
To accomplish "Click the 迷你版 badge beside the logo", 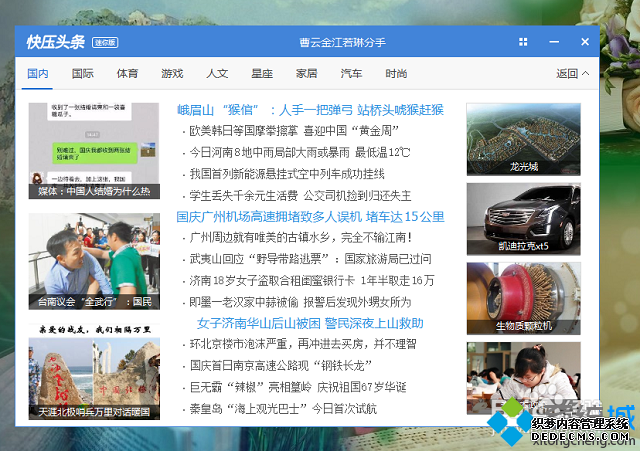I will point(105,42).
